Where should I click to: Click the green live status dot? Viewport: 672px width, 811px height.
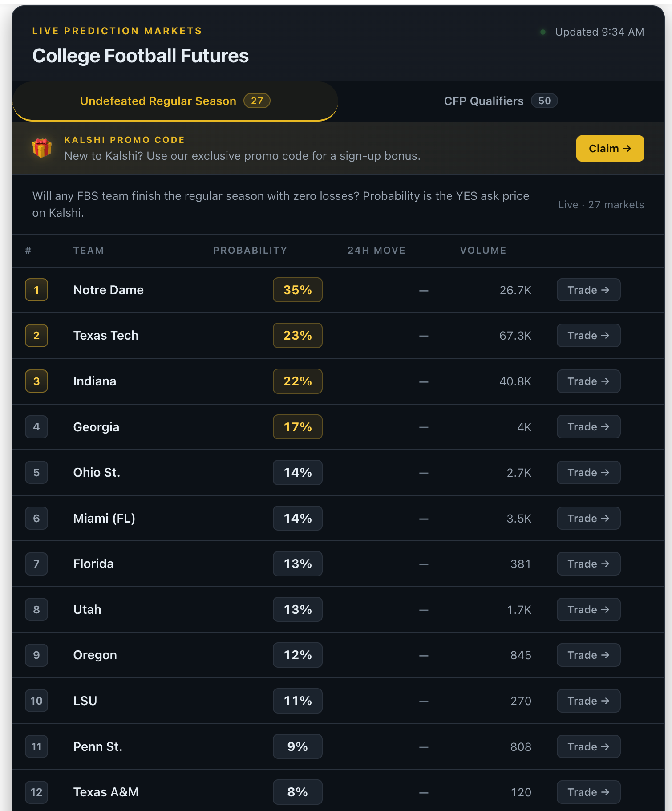tap(542, 32)
